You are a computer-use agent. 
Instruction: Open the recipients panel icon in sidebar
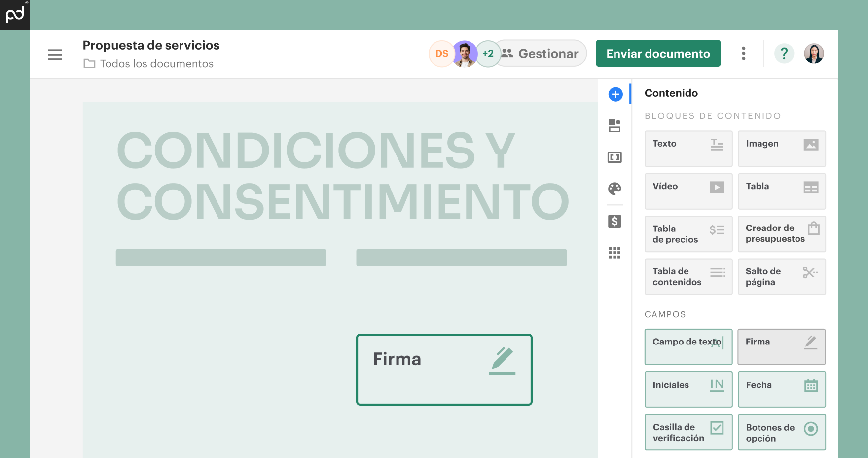pos(615,126)
